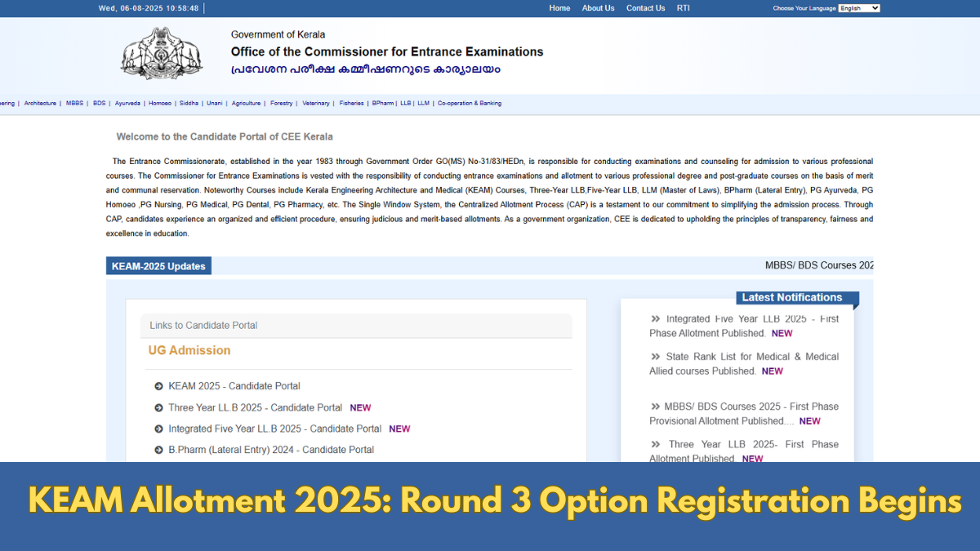Open the Ayurveda course link

pyautogui.click(x=127, y=104)
